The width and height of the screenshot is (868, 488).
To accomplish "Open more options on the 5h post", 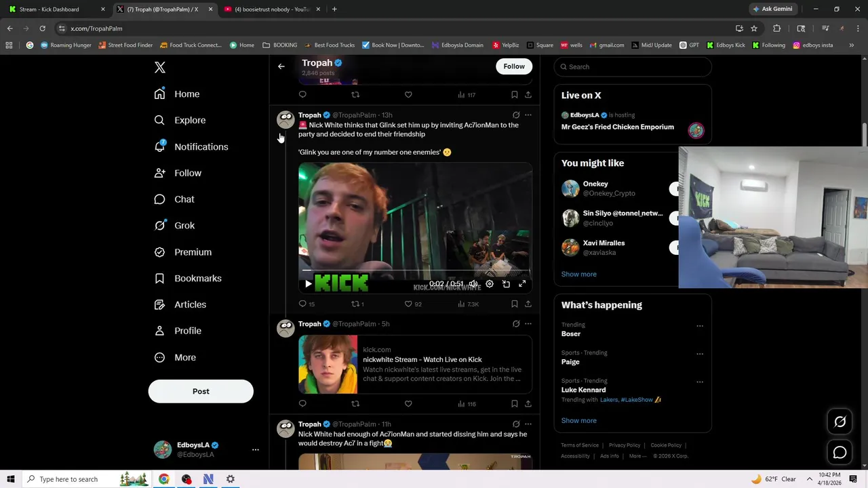I will tap(528, 324).
